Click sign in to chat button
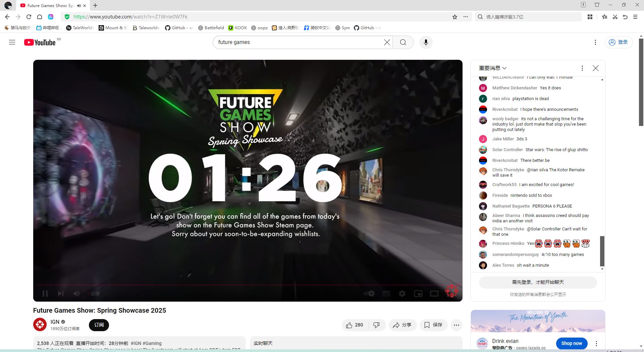 coord(538,282)
